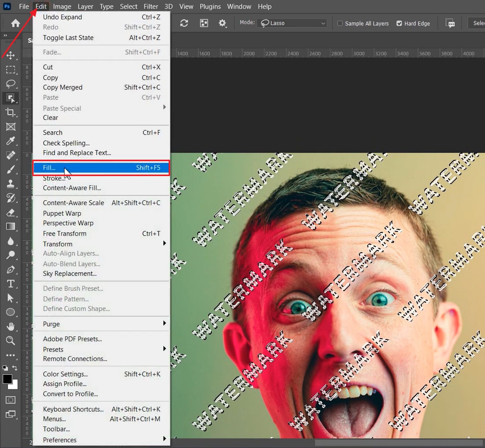
Task: Select Sky Replacement... menu item
Action: click(x=102, y=273)
